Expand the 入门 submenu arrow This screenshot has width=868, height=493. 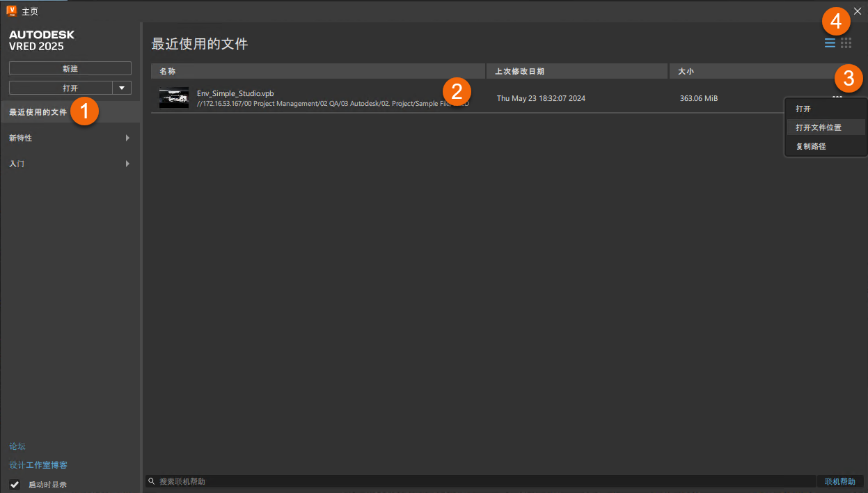(127, 164)
